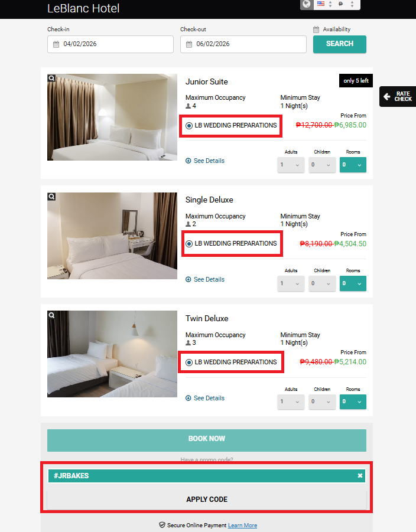416x532 pixels.
Task: Expand See Details for Twin Deluxe
Action: pos(205,398)
